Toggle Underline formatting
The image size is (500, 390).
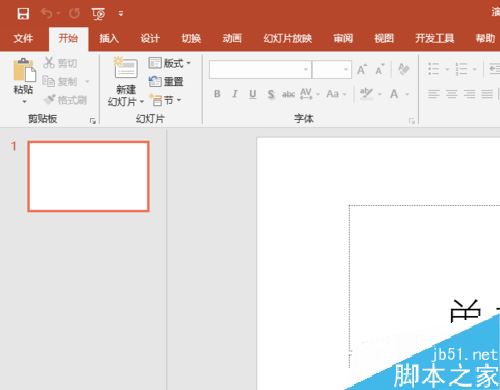click(x=253, y=94)
